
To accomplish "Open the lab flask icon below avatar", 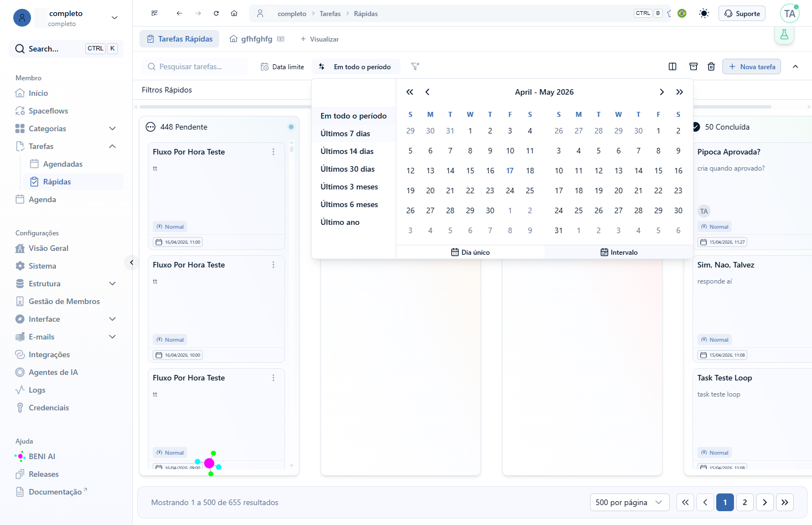I will pyautogui.click(x=784, y=34).
